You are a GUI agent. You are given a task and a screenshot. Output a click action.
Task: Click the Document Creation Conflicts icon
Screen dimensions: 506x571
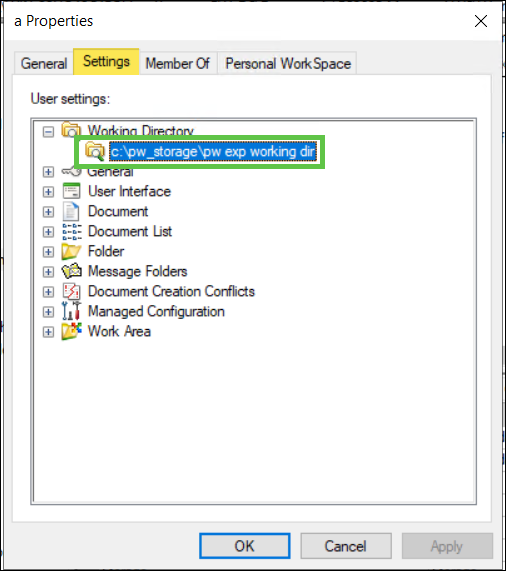click(x=71, y=291)
